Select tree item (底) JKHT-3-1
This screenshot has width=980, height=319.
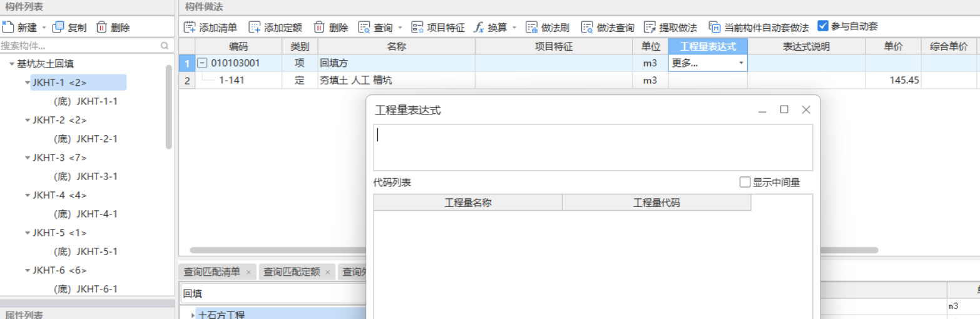(x=86, y=176)
